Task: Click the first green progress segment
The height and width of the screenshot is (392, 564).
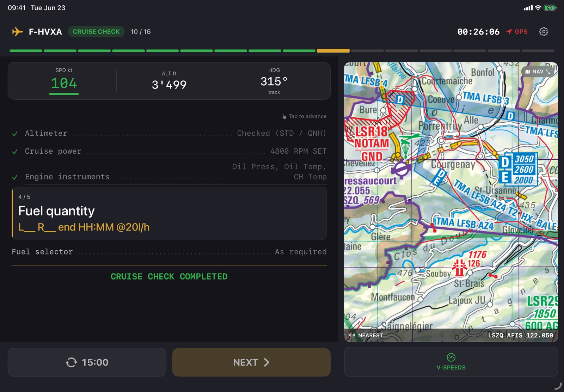Action: [x=26, y=51]
